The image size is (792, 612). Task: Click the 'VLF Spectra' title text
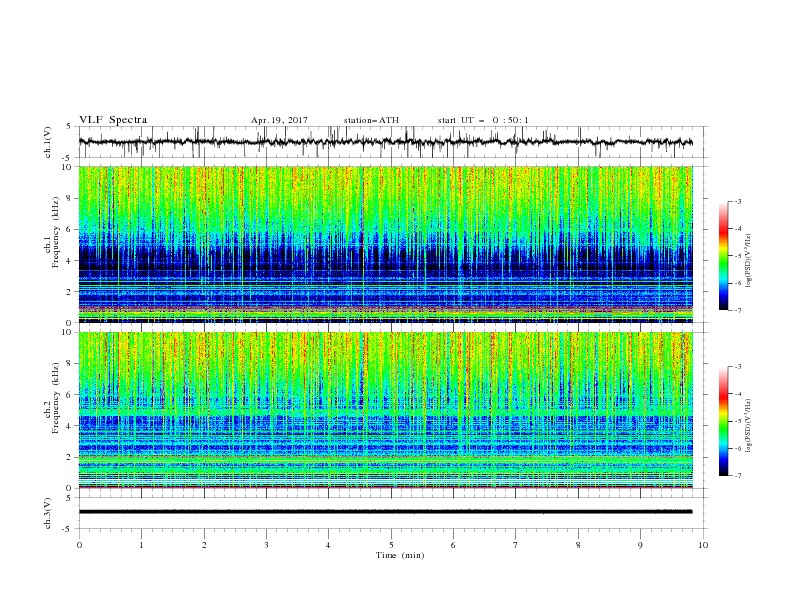tap(113, 120)
